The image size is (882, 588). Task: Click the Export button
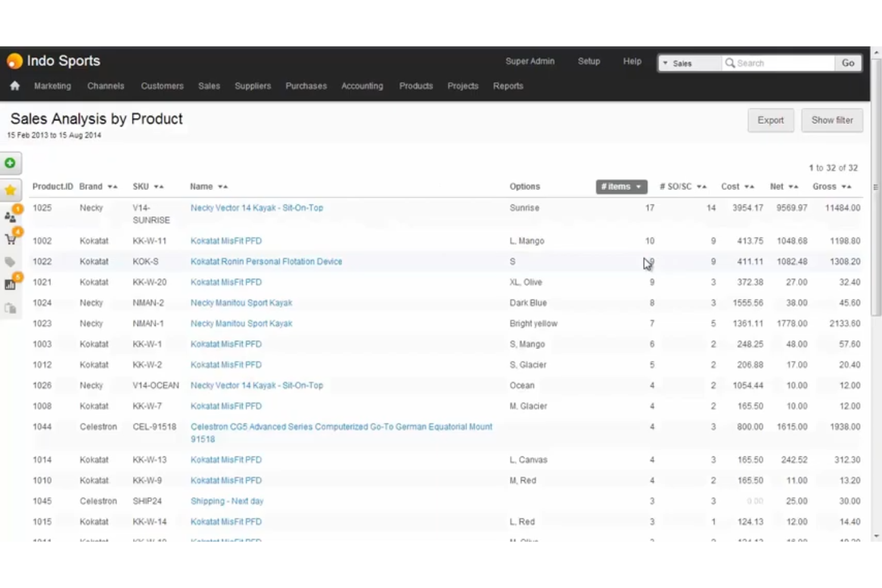tap(771, 120)
